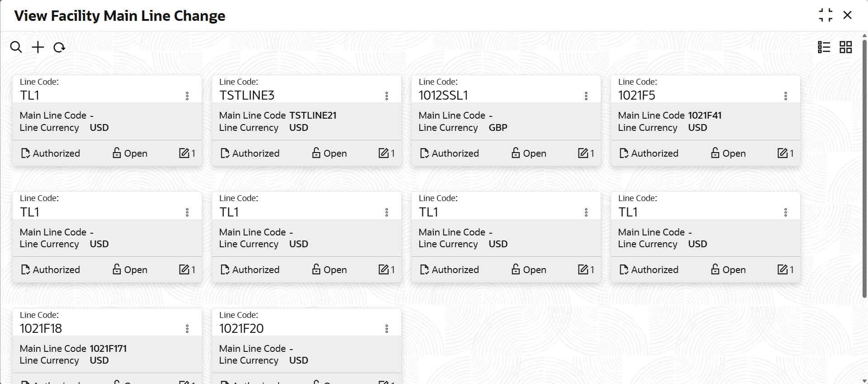The width and height of the screenshot is (868, 384).
Task: Click the refresh icon
Action: 59,47
